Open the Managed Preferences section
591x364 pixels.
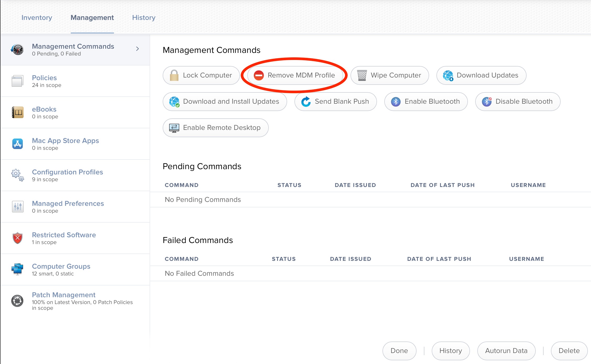click(75, 207)
